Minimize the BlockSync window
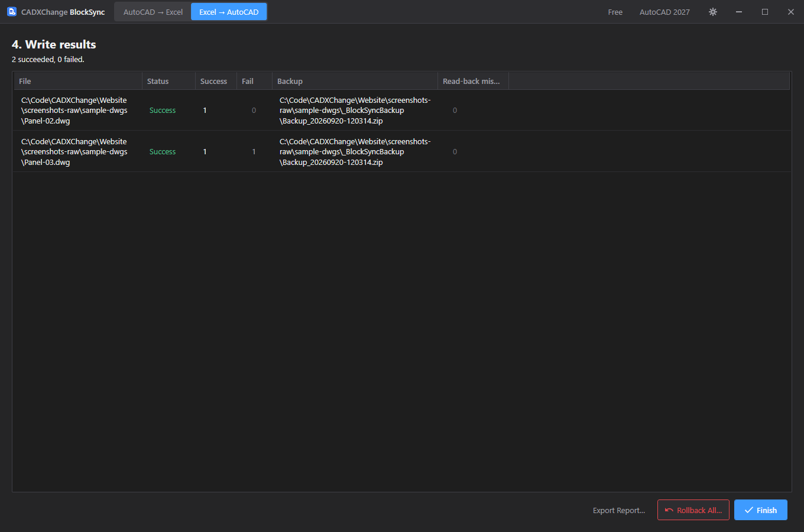 point(739,12)
